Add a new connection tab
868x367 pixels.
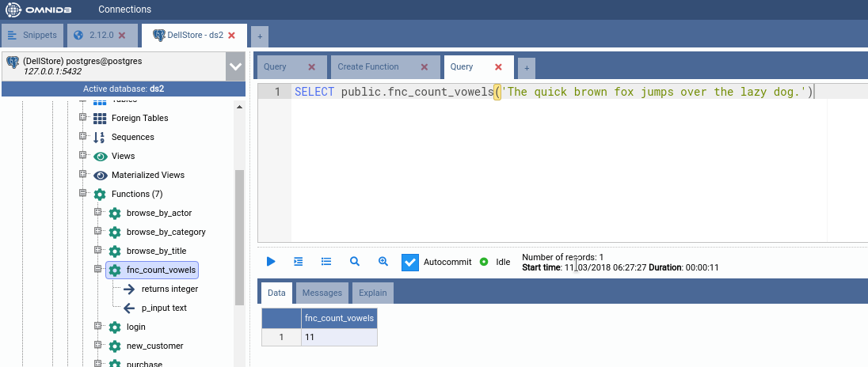point(260,37)
